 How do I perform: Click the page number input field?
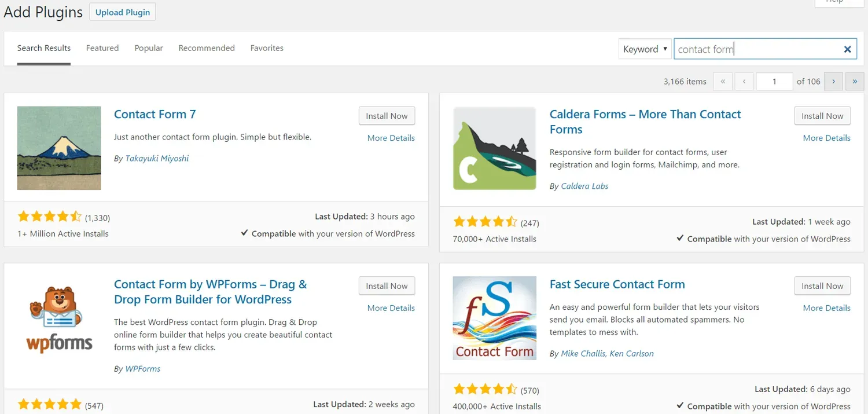tap(774, 81)
